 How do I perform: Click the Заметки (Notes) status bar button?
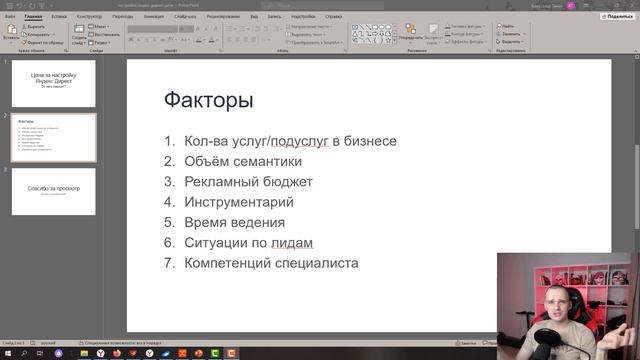click(466, 343)
